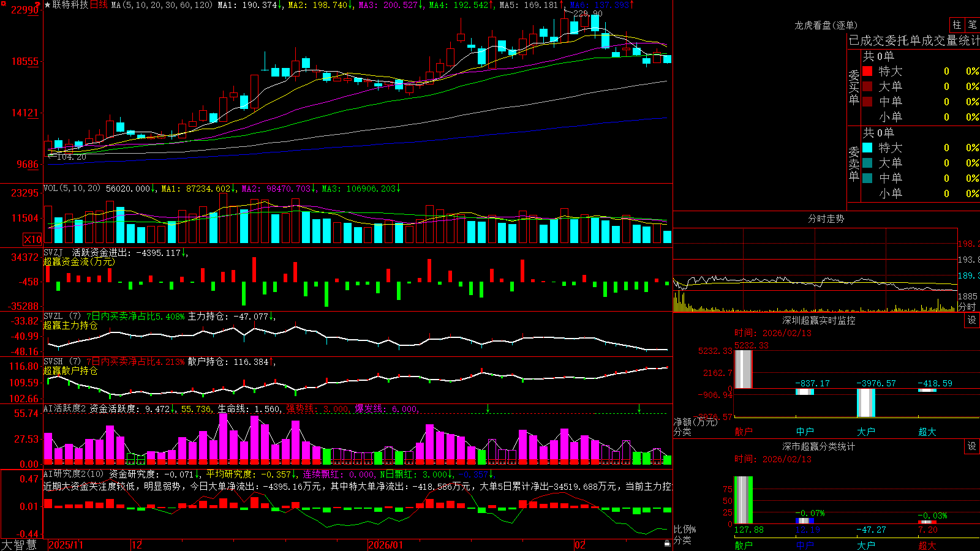This screenshot has width=980, height=551.
Task: Click the dark red 大单 swatch under 委买单
Action: [x=867, y=86]
